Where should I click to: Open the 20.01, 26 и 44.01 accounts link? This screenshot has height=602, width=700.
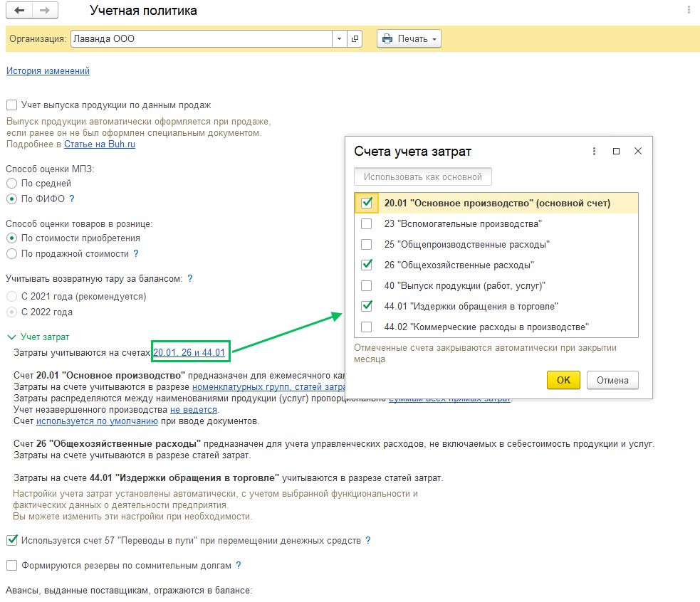(189, 352)
